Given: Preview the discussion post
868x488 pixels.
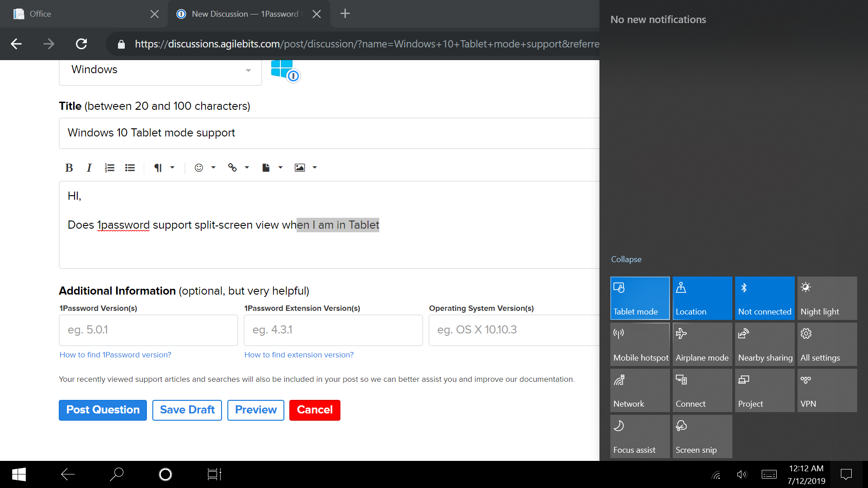Looking at the screenshot, I should click(256, 410).
